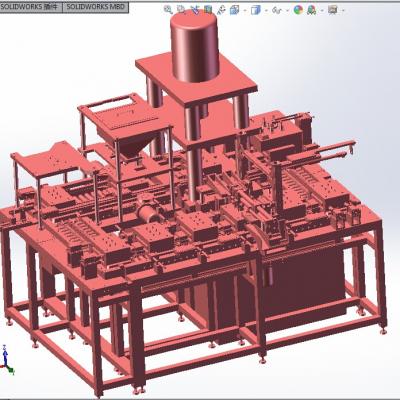The image size is (400, 400).
Task: Switch to the SOLIDWORKS MBD tab
Action: pos(96,7)
